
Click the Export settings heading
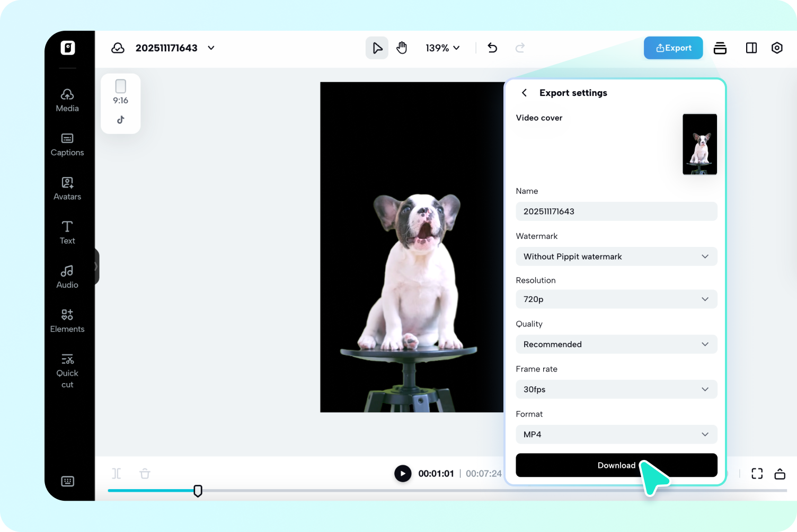573,93
